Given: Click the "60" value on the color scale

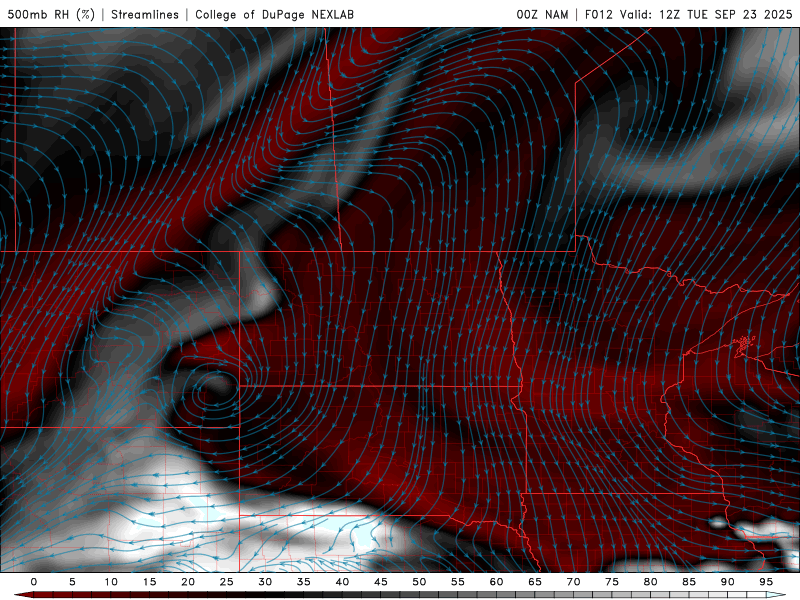Looking at the screenshot, I should [x=496, y=582].
